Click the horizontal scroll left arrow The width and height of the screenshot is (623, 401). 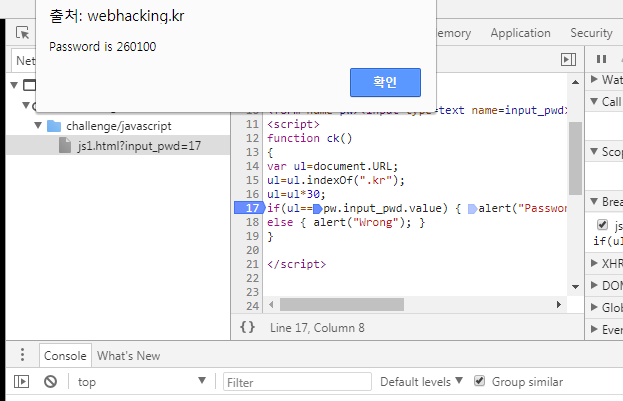coord(271,305)
